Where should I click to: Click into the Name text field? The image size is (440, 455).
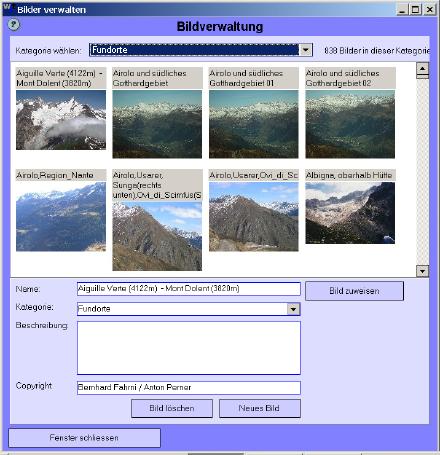tap(189, 289)
